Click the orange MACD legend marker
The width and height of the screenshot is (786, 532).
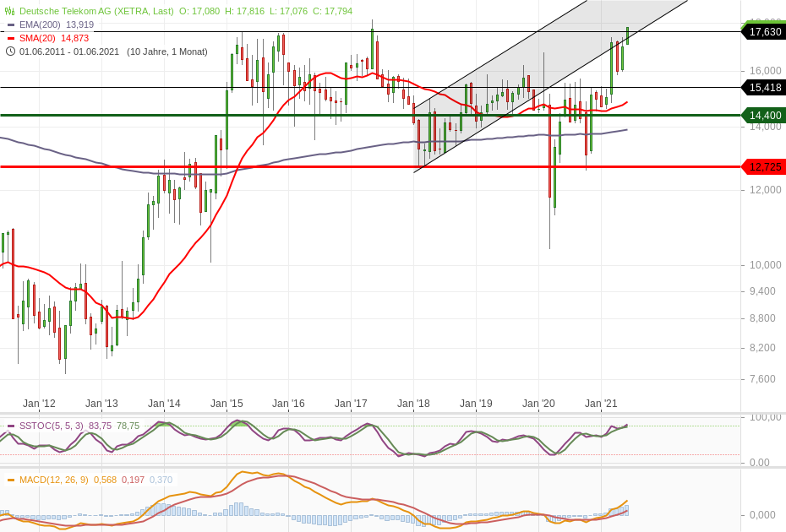(11, 480)
